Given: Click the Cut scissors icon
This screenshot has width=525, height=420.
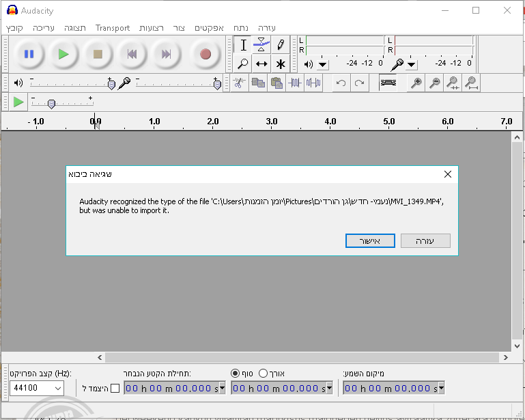Looking at the screenshot, I should click(x=239, y=83).
